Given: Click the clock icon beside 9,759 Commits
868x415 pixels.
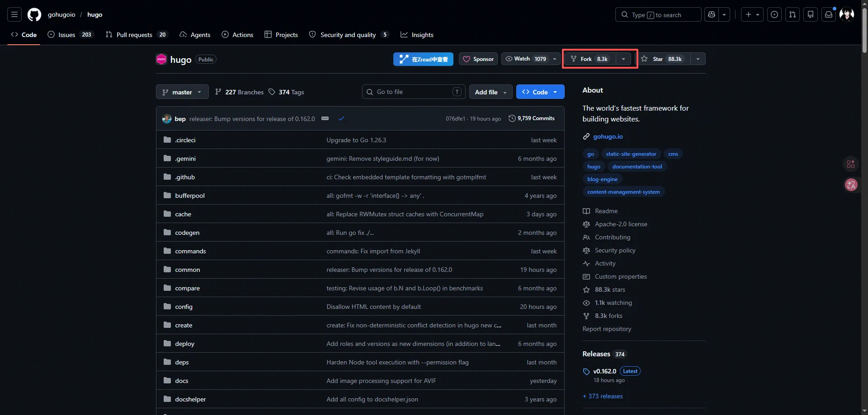Looking at the screenshot, I should [x=512, y=118].
